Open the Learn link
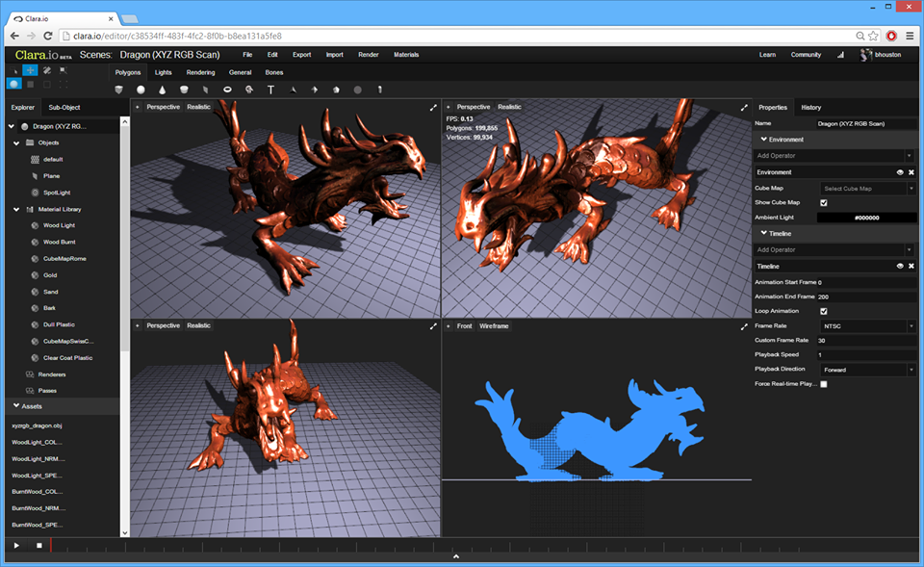Viewport: 924px width, 567px height. [x=767, y=55]
